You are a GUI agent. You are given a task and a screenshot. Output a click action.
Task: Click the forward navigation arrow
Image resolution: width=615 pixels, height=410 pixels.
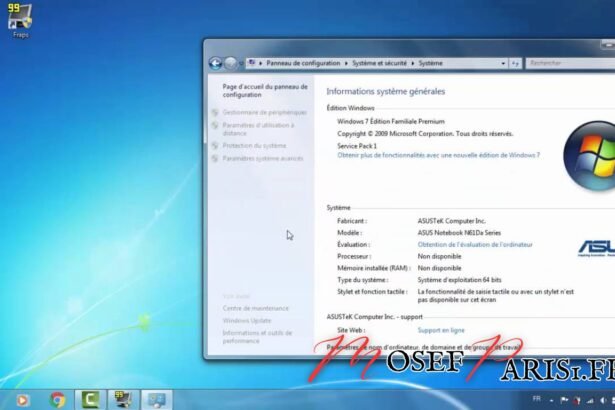click(x=231, y=63)
